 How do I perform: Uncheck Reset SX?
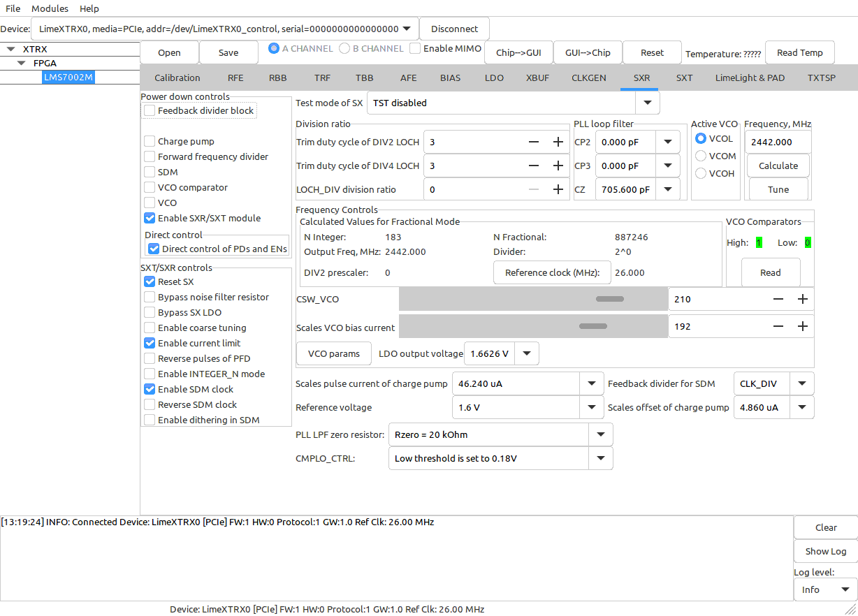tap(149, 281)
